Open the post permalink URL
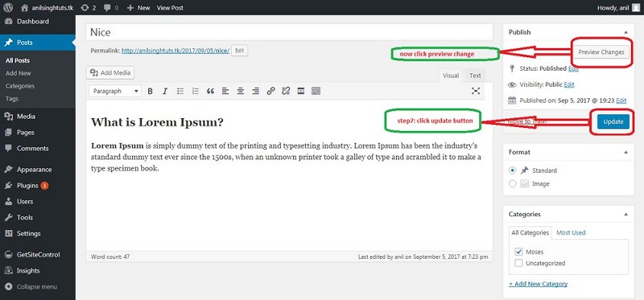644x300 pixels. coord(175,51)
